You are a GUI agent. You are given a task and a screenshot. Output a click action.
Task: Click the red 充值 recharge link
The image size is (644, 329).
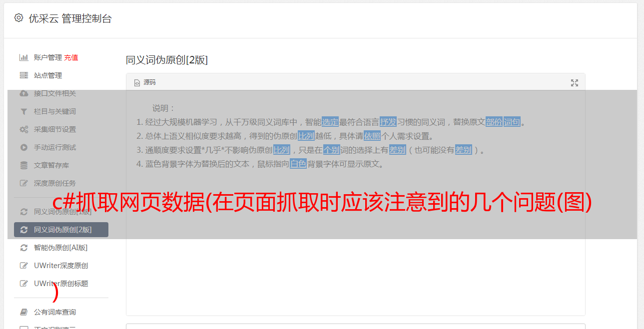[x=71, y=57]
